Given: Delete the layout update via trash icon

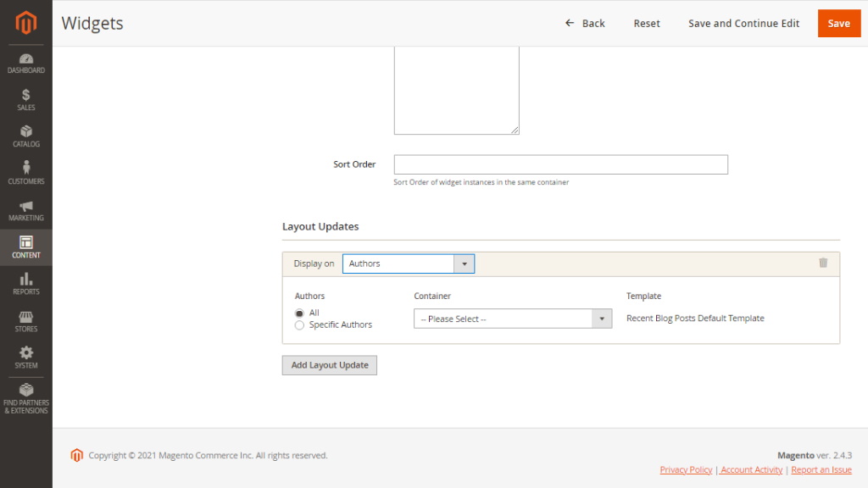Looking at the screenshot, I should coord(823,263).
